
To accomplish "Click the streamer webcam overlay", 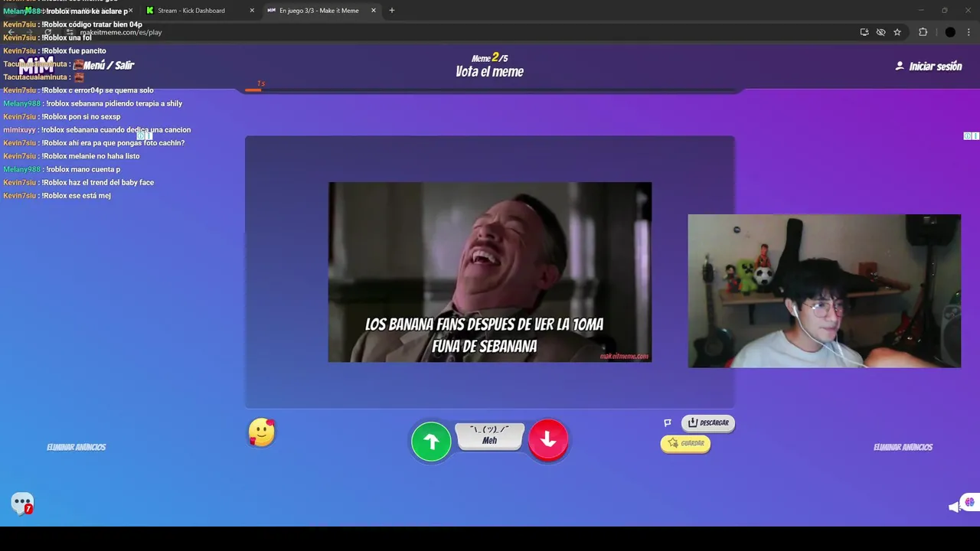I will [x=824, y=291].
